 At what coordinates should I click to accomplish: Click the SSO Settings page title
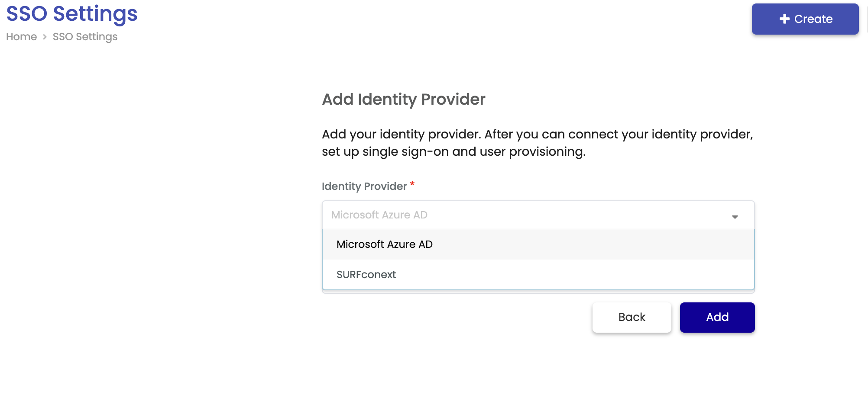72,14
